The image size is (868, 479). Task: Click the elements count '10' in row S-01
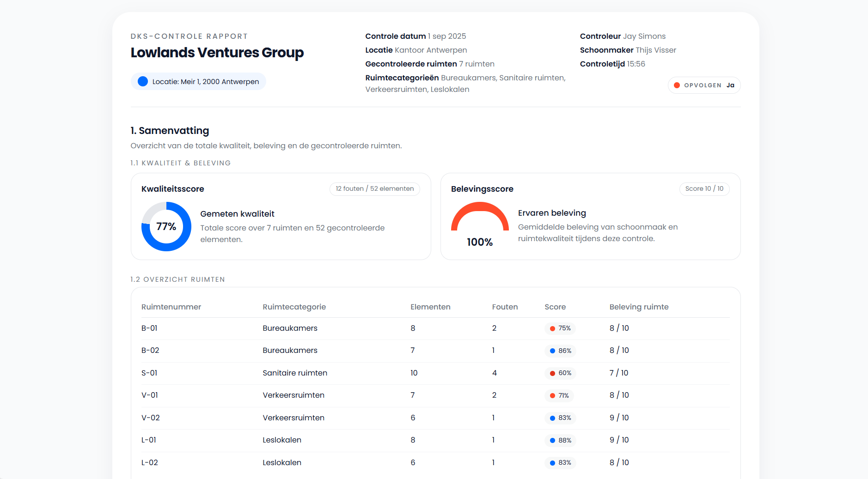(414, 373)
